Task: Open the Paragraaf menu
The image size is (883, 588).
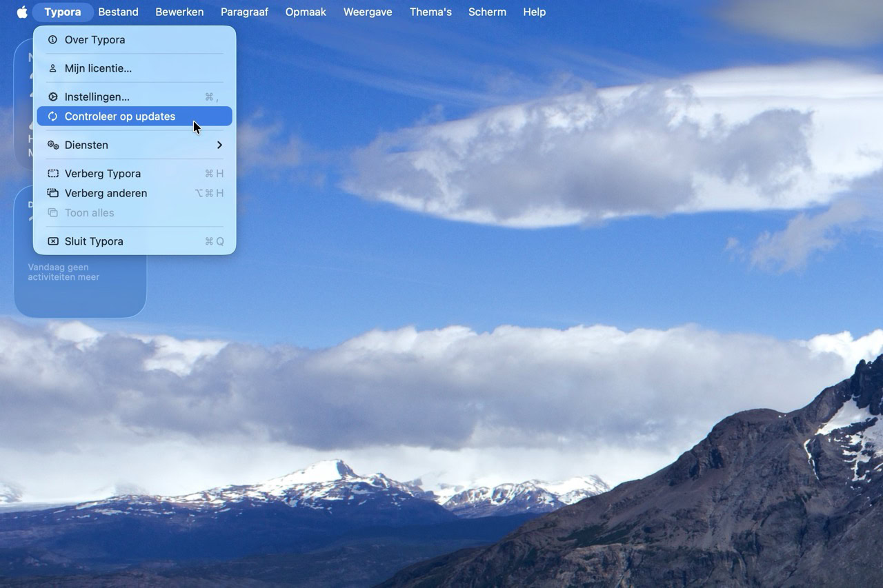Action: pos(244,12)
